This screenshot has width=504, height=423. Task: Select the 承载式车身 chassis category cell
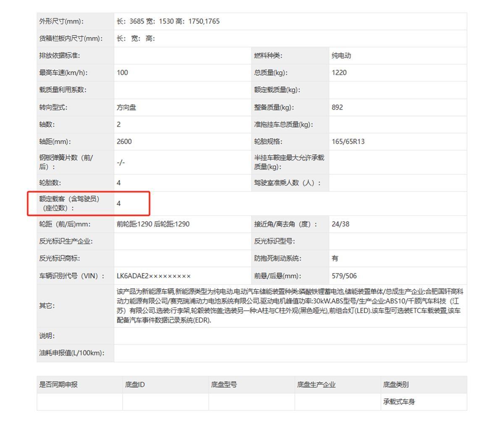pos(399,402)
